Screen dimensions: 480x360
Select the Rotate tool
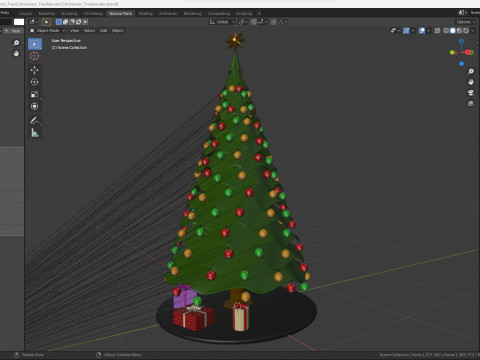(35, 82)
